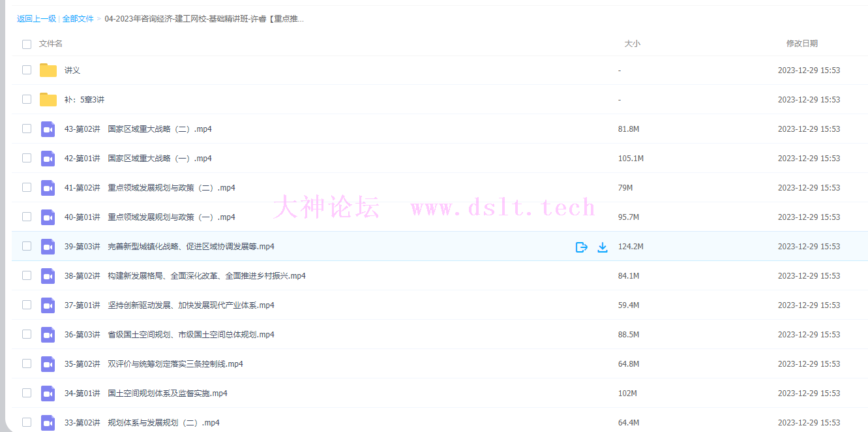The height and width of the screenshot is (432, 868).
Task: Download the 39-第03讲 video file
Action: (603, 247)
